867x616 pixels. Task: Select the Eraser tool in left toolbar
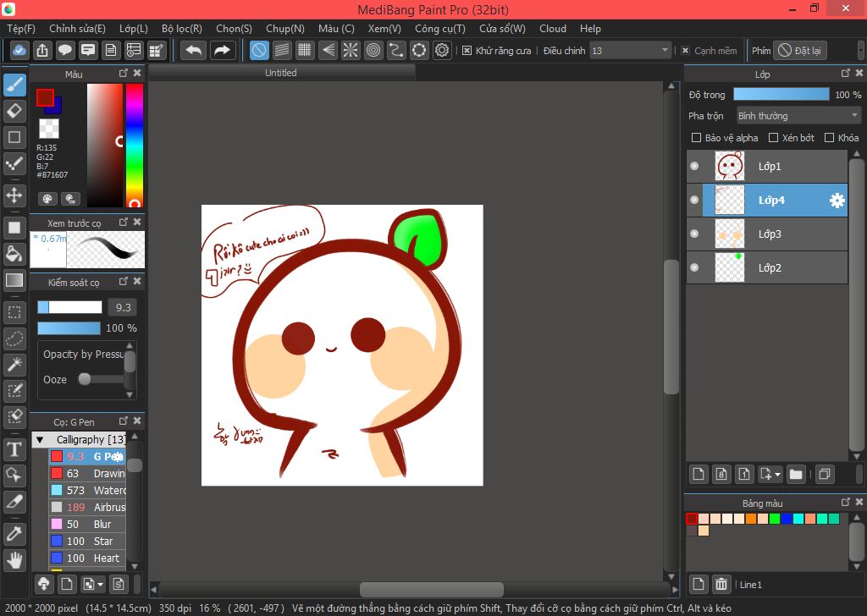[x=14, y=111]
